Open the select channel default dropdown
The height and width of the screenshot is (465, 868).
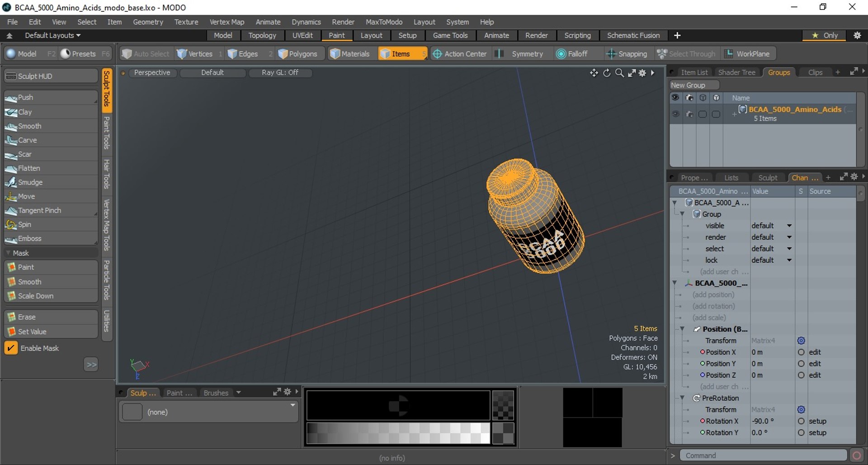[x=771, y=249]
